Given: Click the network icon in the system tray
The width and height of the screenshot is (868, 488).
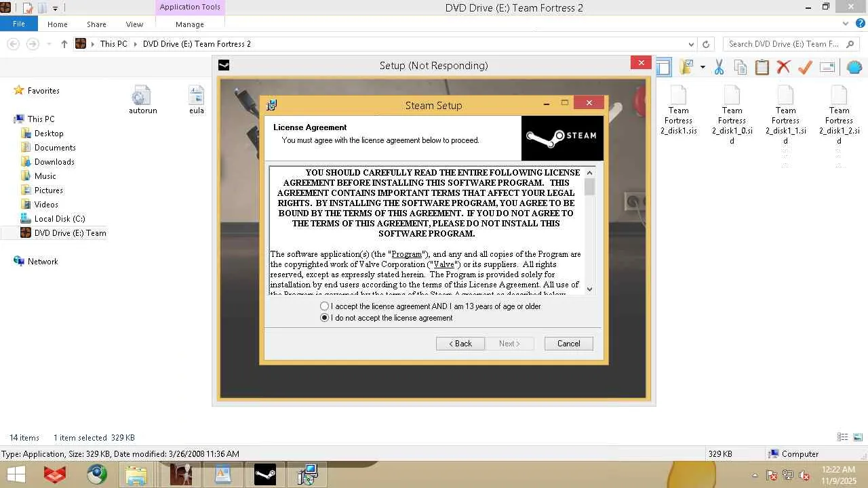Looking at the screenshot, I should (787, 475).
